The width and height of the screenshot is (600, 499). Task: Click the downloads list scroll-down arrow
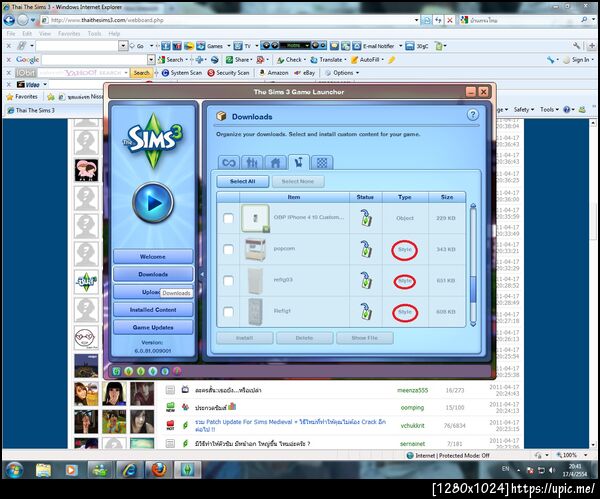tap(473, 324)
